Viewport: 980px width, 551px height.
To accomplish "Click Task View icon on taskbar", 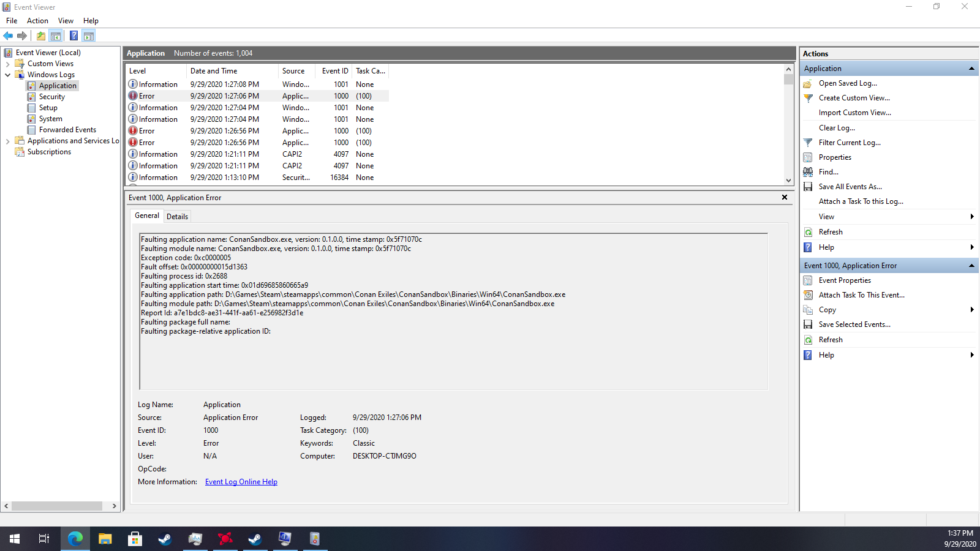I will pos(44,539).
